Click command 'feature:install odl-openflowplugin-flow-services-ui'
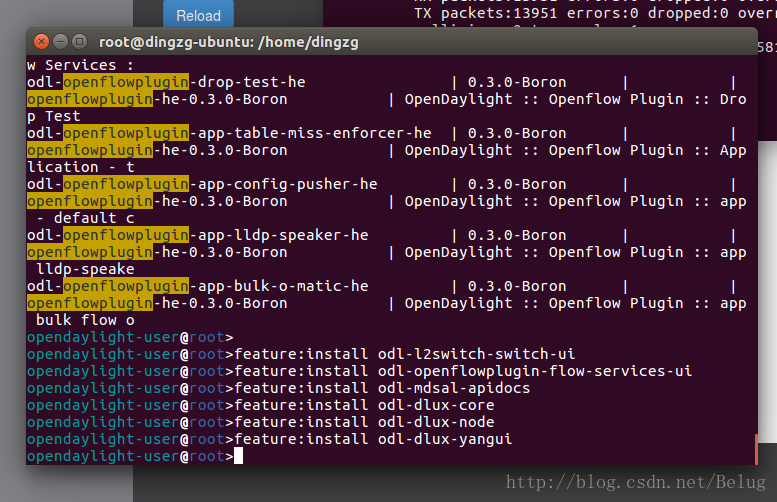The image size is (777, 502). pos(463,371)
